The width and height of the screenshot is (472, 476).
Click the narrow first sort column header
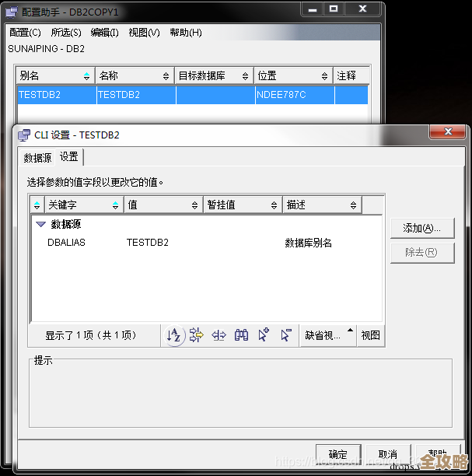(37, 205)
